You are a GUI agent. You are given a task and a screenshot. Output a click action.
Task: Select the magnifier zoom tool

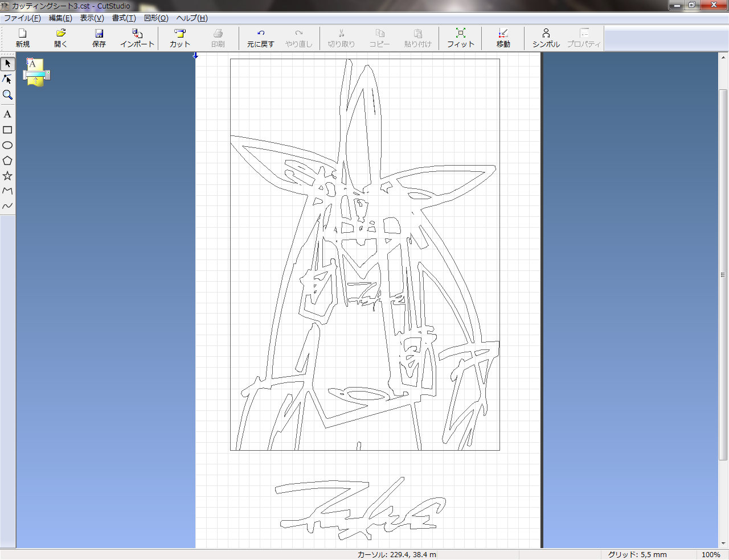click(7, 94)
